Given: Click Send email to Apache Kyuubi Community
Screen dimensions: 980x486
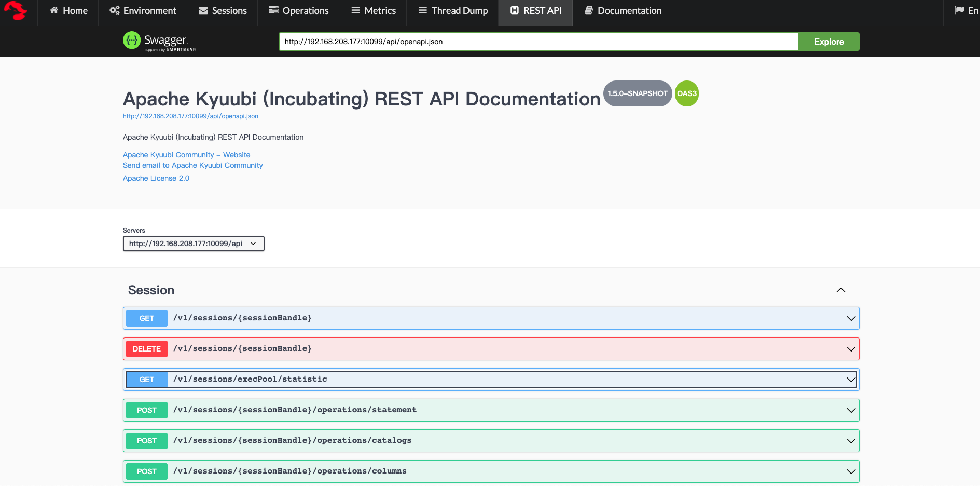Looking at the screenshot, I should (192, 165).
